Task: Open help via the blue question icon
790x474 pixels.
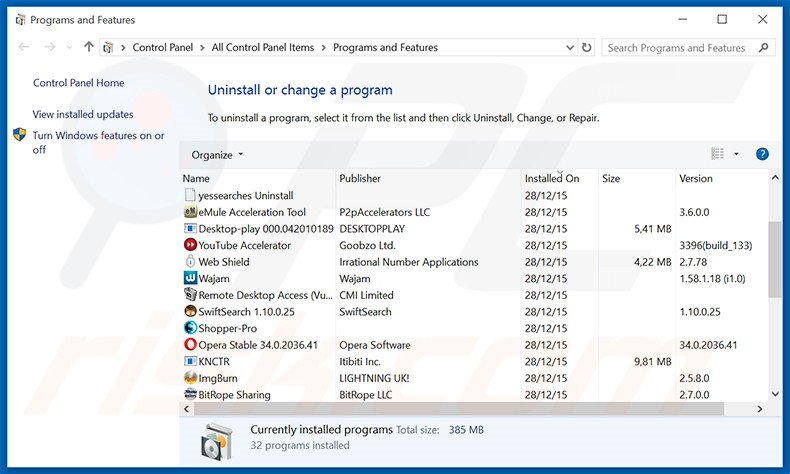Action: [x=762, y=154]
